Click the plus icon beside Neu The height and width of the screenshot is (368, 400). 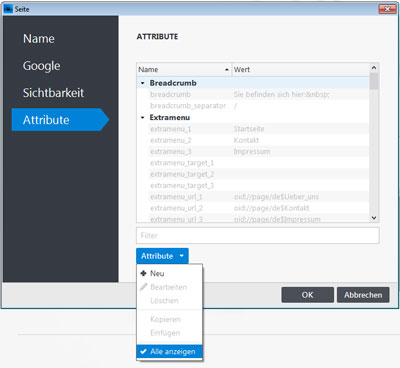(x=143, y=273)
